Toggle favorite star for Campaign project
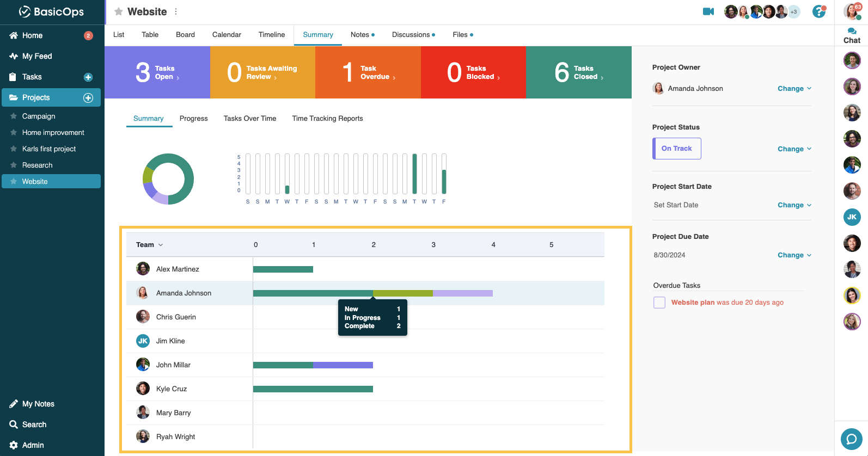This screenshot has height=456, width=868. click(x=14, y=116)
